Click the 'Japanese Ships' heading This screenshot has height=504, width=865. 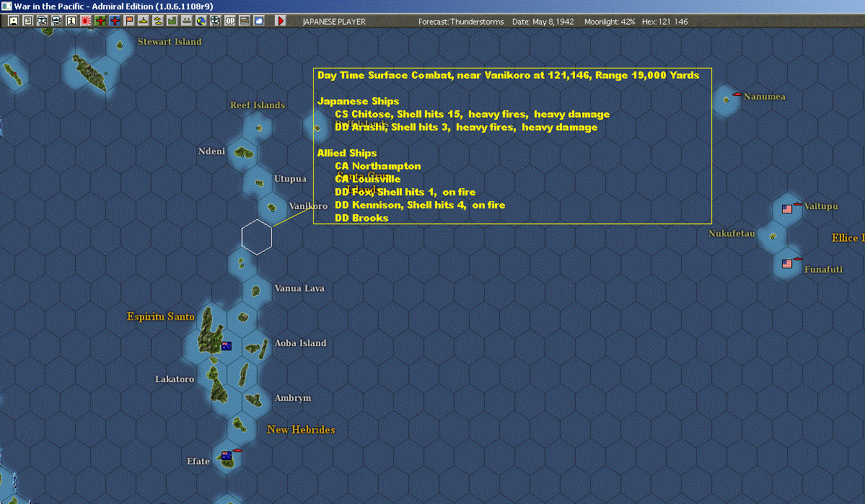[358, 102]
